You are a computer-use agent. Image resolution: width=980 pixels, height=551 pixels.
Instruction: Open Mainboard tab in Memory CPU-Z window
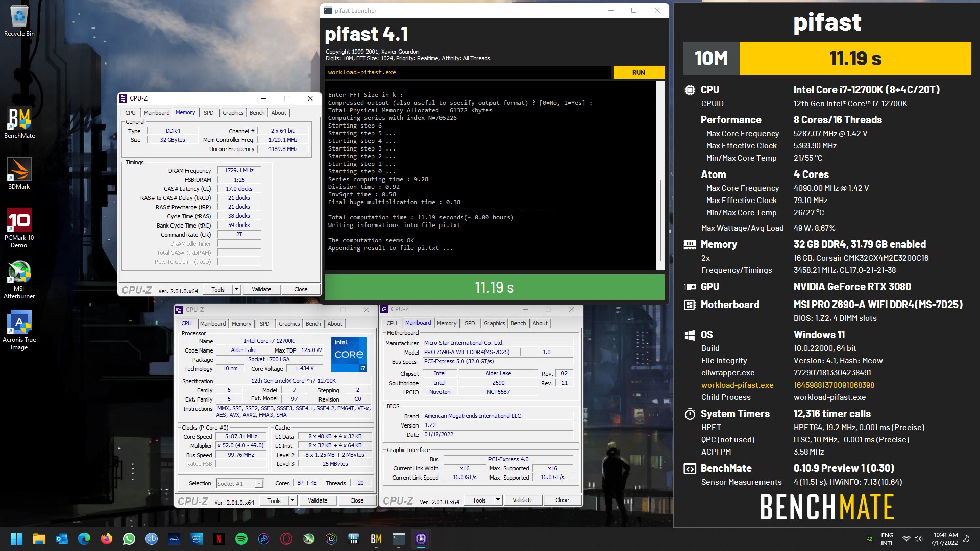[x=157, y=113]
